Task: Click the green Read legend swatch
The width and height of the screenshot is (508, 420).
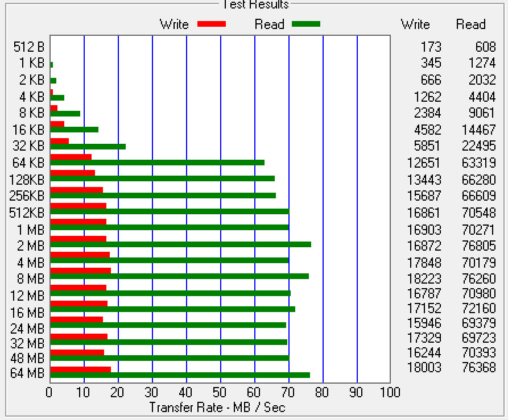Action: [305, 24]
